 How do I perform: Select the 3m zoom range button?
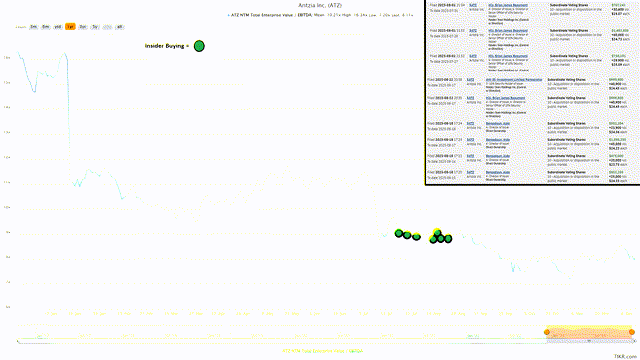coord(33,27)
